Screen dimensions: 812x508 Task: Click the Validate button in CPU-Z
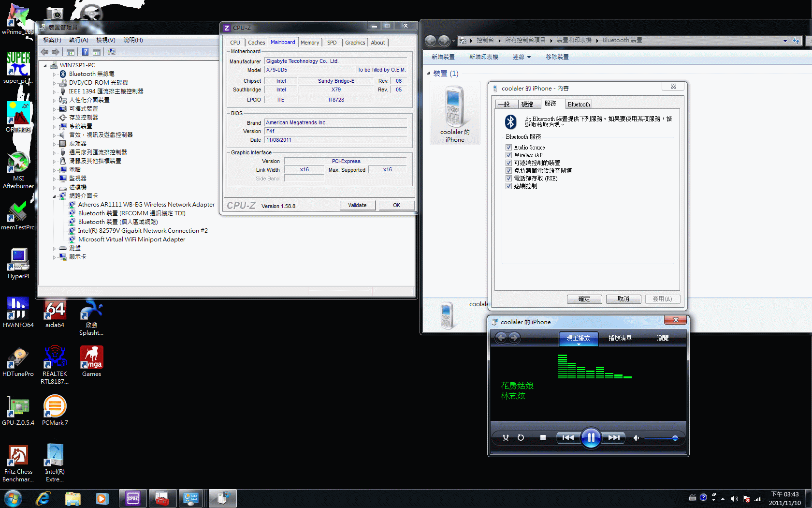[x=357, y=205]
